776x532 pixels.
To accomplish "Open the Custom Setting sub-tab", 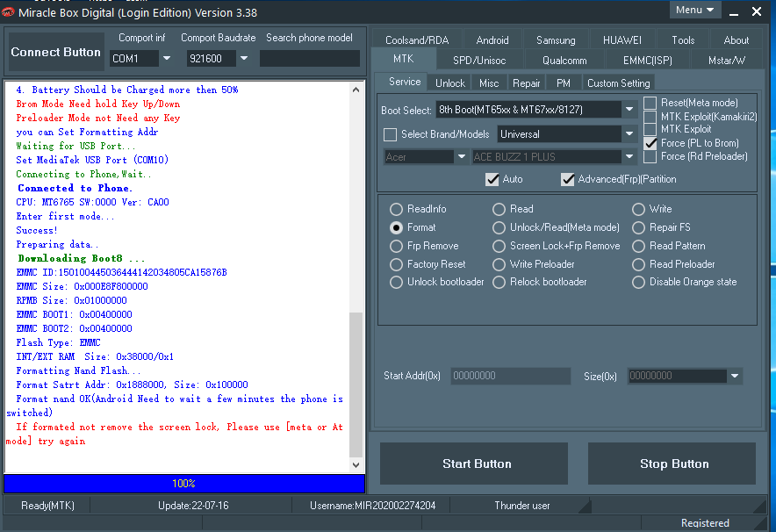I will pyautogui.click(x=618, y=83).
